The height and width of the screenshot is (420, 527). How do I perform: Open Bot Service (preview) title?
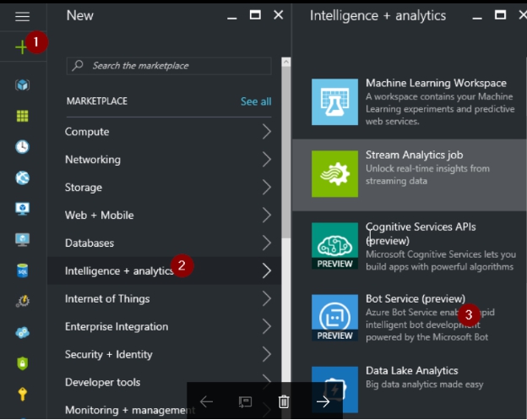click(416, 298)
